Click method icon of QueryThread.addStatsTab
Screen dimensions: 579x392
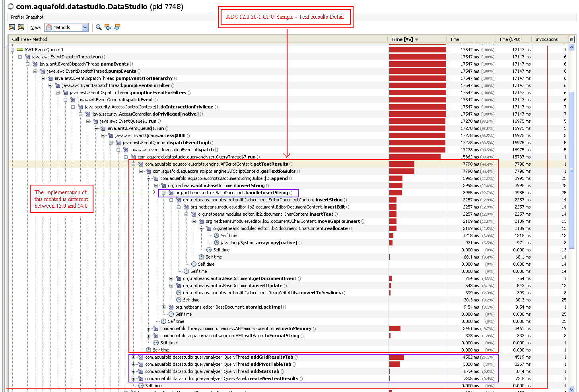[141, 371]
